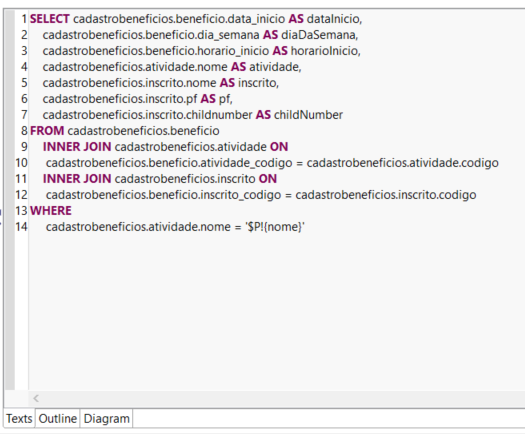Click the SELECT keyword on line 1
Screen dimensions: 525x434
(50, 19)
